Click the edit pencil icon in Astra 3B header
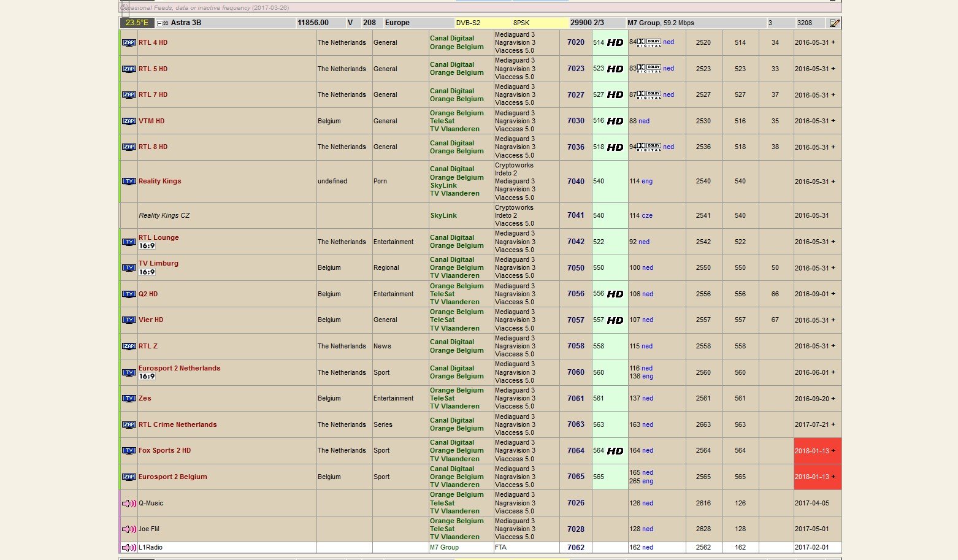Image resolution: width=958 pixels, height=560 pixels. pyautogui.click(x=834, y=23)
